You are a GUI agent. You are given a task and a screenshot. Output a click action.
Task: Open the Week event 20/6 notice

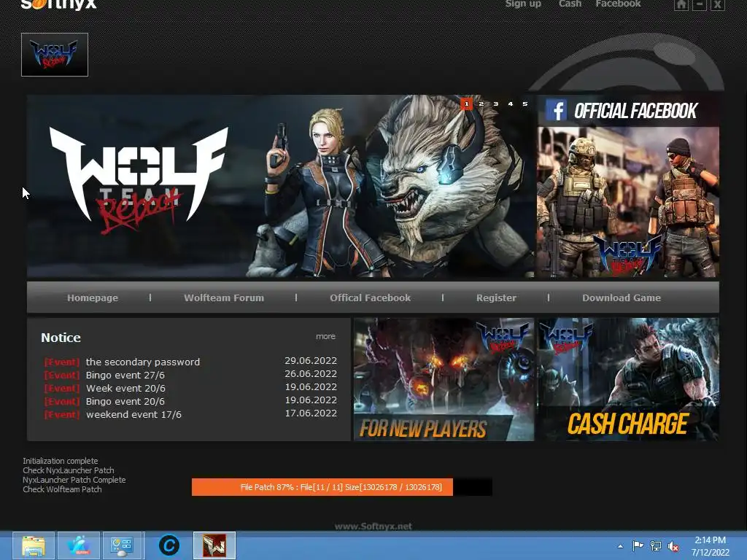click(x=125, y=388)
